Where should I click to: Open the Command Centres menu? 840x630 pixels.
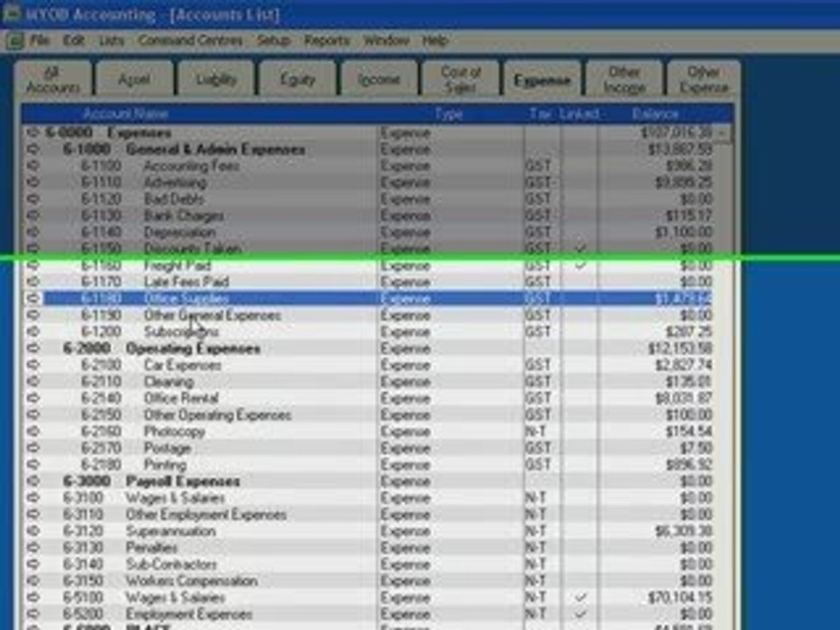[x=190, y=40]
